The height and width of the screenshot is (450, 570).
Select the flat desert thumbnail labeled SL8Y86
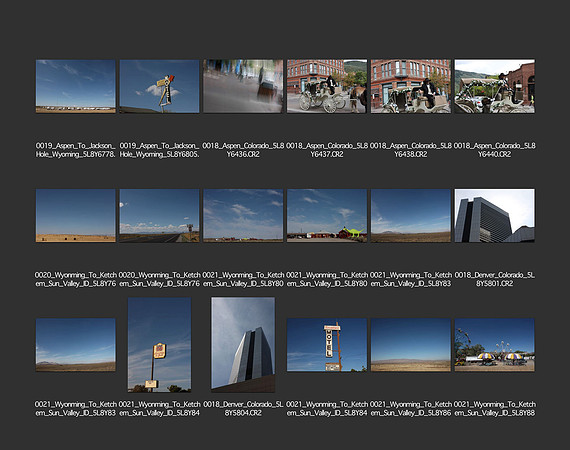pos(410,345)
